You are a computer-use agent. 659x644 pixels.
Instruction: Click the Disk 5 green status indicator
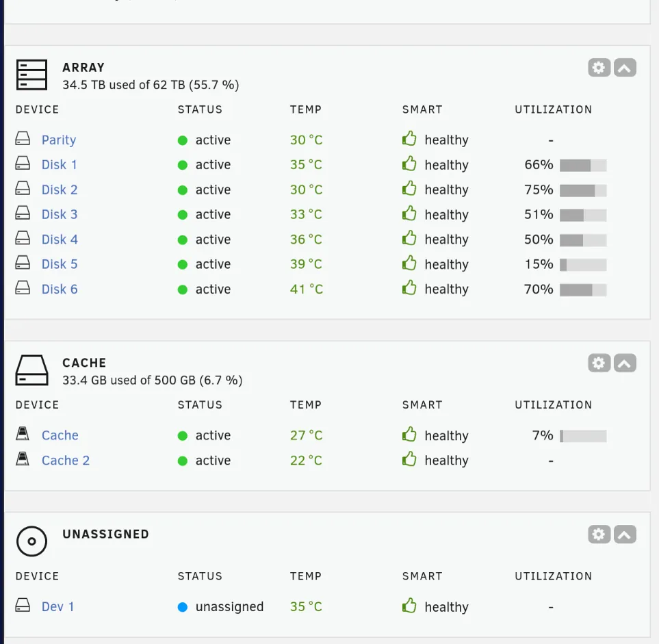(x=183, y=265)
